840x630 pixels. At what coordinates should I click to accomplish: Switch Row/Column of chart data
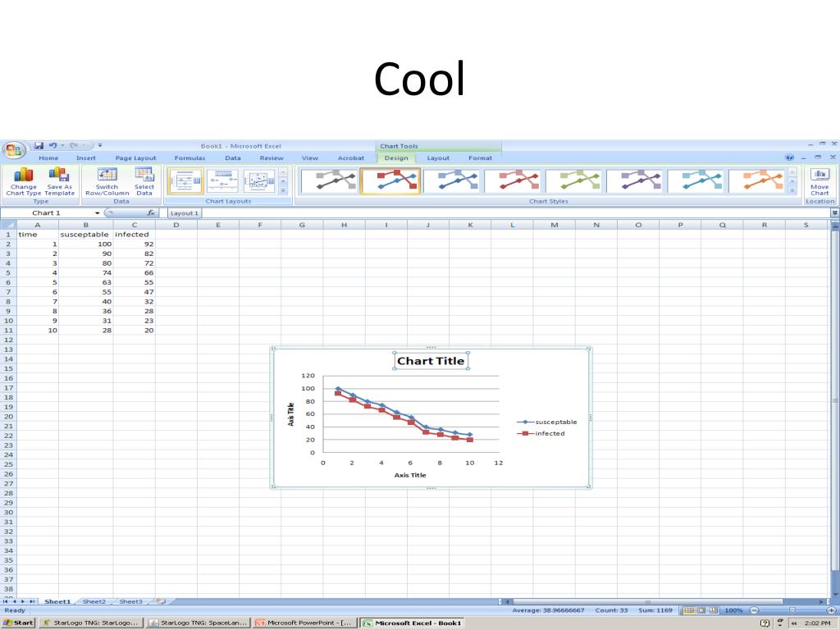[107, 181]
